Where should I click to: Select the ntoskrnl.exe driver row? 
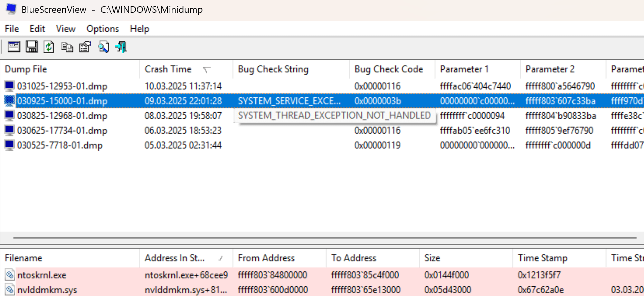(322, 275)
